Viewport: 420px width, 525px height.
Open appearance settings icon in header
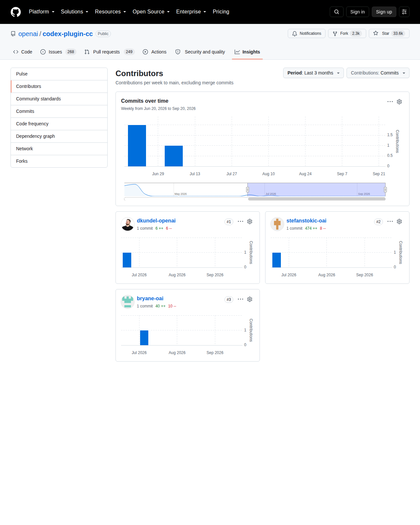pyautogui.click(x=404, y=12)
